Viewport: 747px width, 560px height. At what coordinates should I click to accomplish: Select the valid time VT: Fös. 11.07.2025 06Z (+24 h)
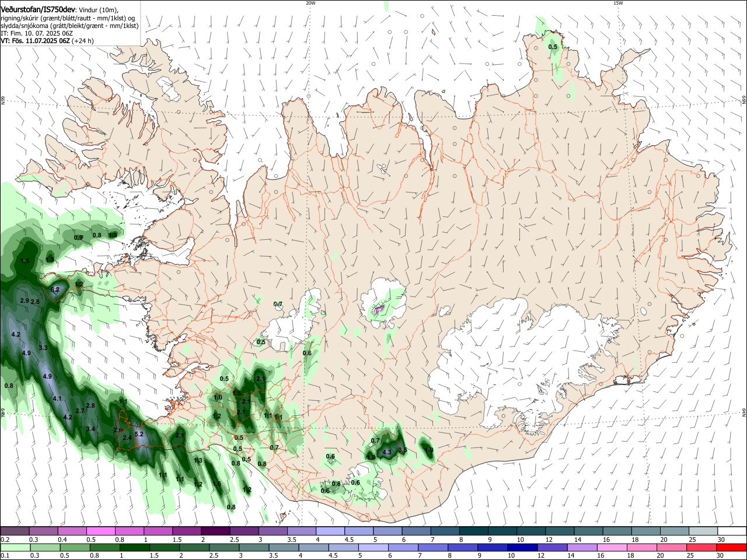[47, 41]
